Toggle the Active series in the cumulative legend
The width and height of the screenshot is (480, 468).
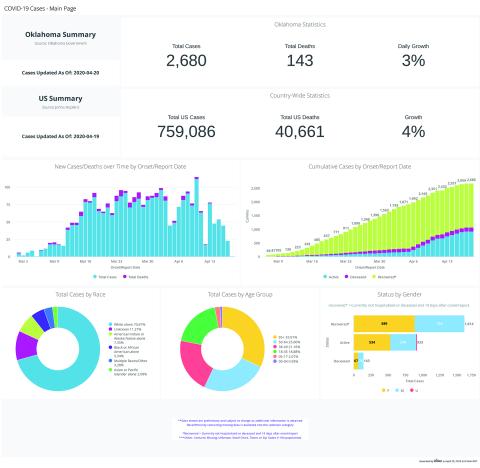pyautogui.click(x=331, y=277)
